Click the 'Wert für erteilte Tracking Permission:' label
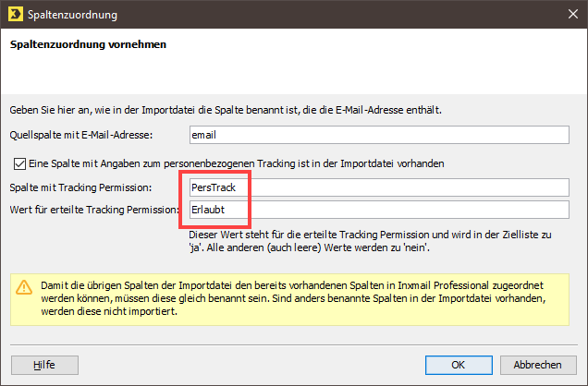This screenshot has width=588, height=386. click(93, 210)
